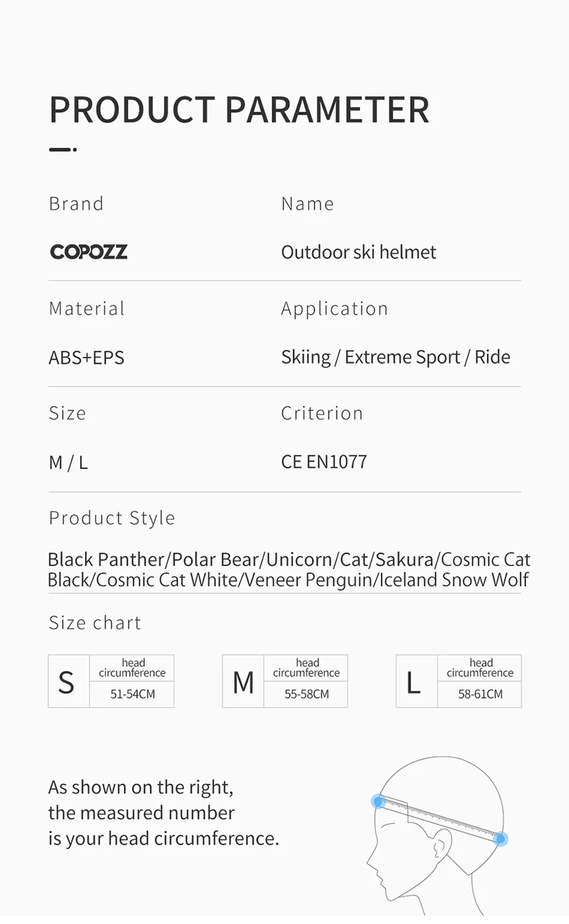Viewport: 569px width, 924px height.
Task: Click the dash under Product Parameter title
Action: tap(63, 150)
